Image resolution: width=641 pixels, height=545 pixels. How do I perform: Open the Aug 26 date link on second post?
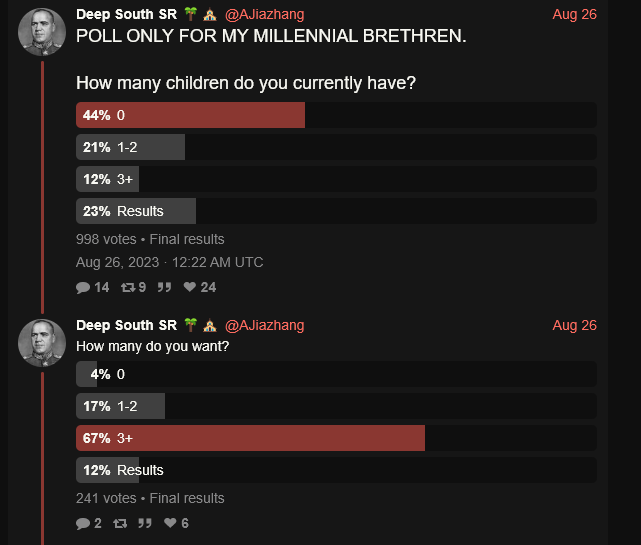click(574, 326)
